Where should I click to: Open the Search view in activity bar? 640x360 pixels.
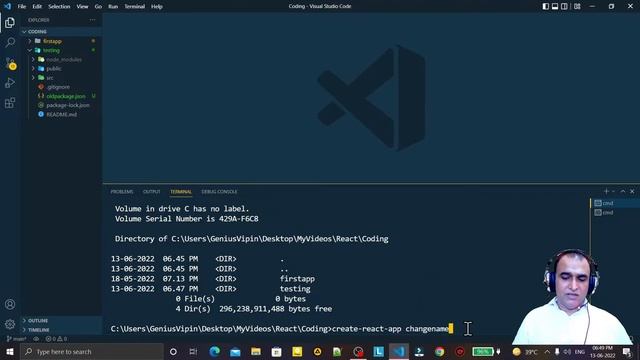pyautogui.click(x=10, y=42)
